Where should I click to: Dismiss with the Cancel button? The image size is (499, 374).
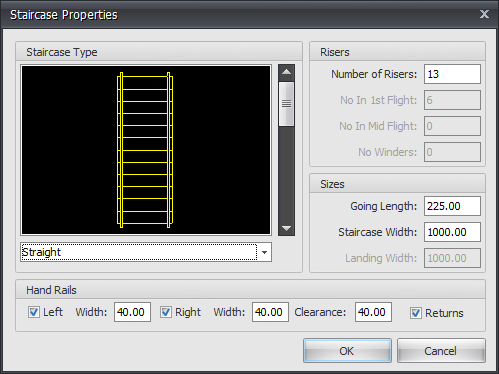[x=441, y=351]
